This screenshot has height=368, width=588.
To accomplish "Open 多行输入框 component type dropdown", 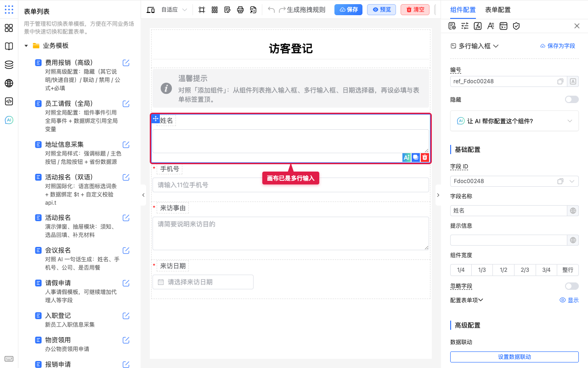I will pos(475,46).
